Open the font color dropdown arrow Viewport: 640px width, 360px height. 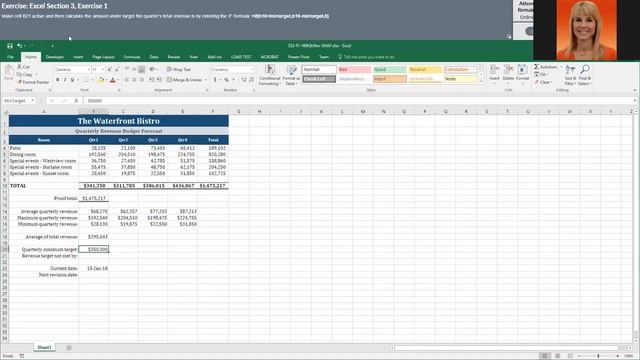[118, 80]
